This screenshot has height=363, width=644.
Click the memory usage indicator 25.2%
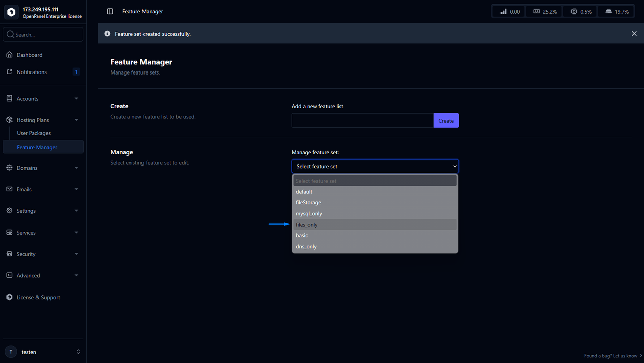[545, 11]
